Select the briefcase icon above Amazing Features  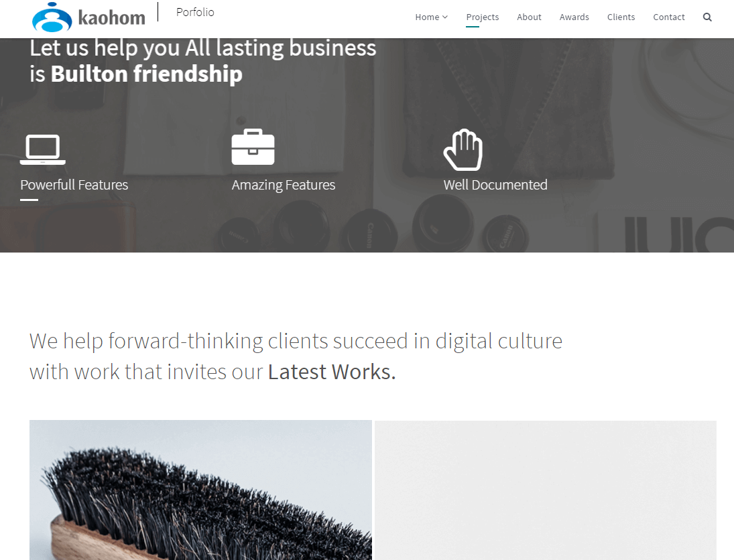(x=253, y=147)
